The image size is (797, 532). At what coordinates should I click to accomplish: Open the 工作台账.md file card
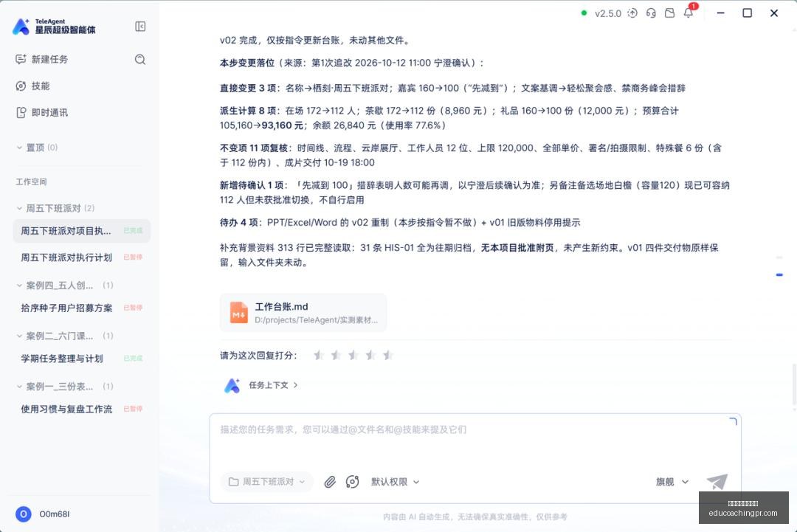(x=303, y=313)
